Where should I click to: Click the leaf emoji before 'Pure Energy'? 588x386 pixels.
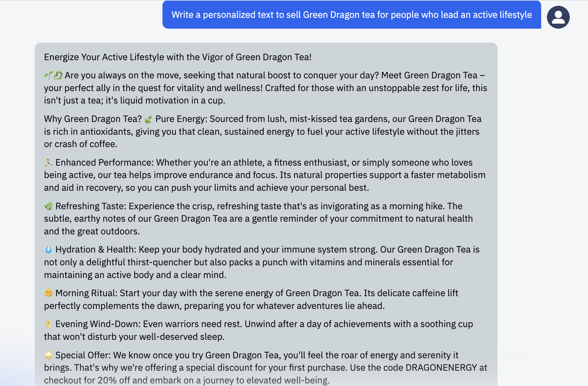(148, 119)
